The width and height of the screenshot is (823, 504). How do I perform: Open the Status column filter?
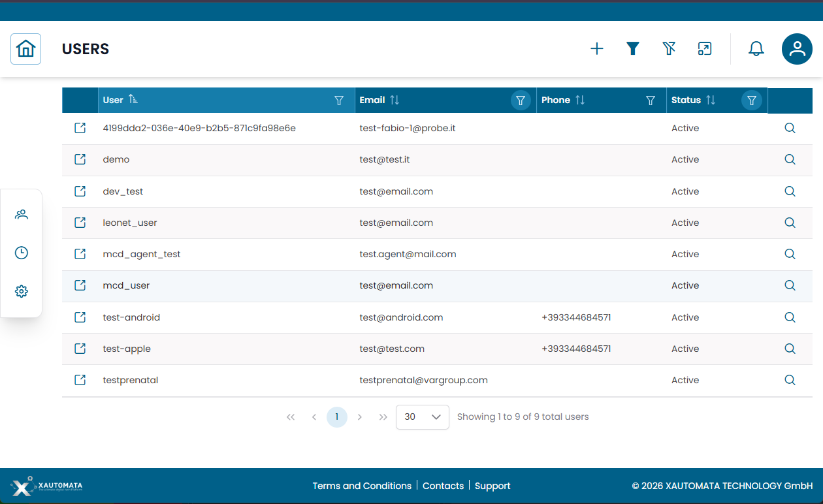point(751,101)
